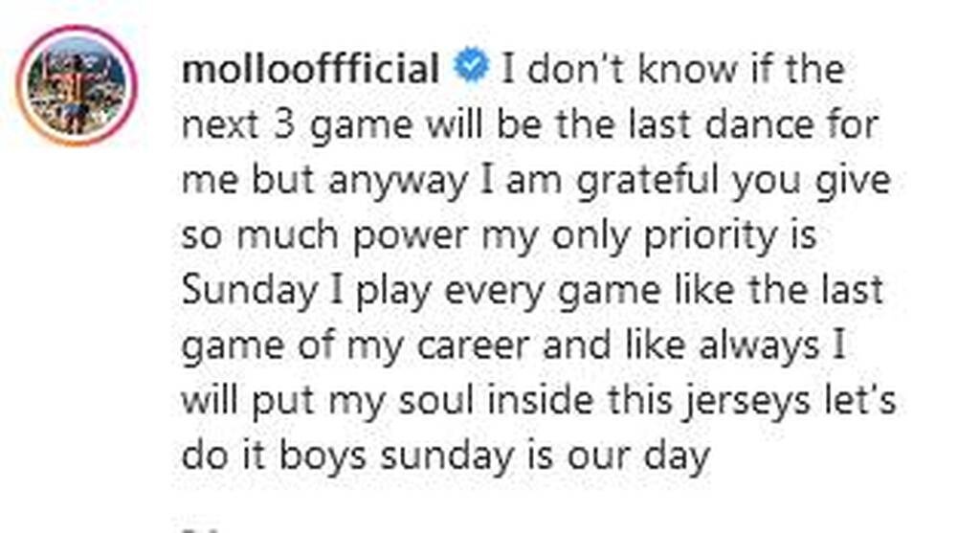Screen dimensions: 980x533
Task: Click the words "sunday is our day"
Action: pos(544,455)
